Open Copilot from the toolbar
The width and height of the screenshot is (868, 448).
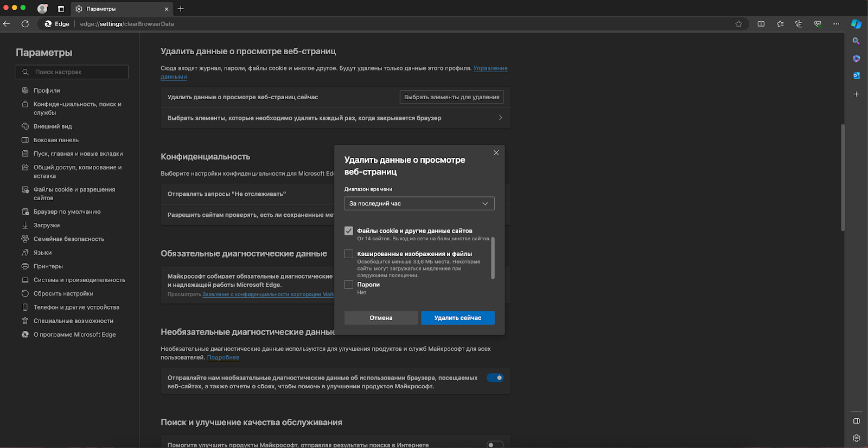click(x=856, y=24)
